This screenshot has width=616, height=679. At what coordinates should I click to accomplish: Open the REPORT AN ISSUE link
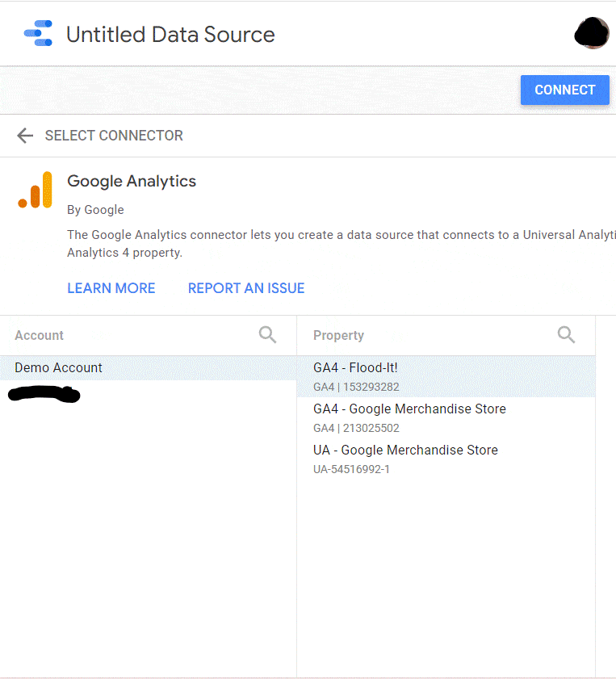[x=246, y=288]
